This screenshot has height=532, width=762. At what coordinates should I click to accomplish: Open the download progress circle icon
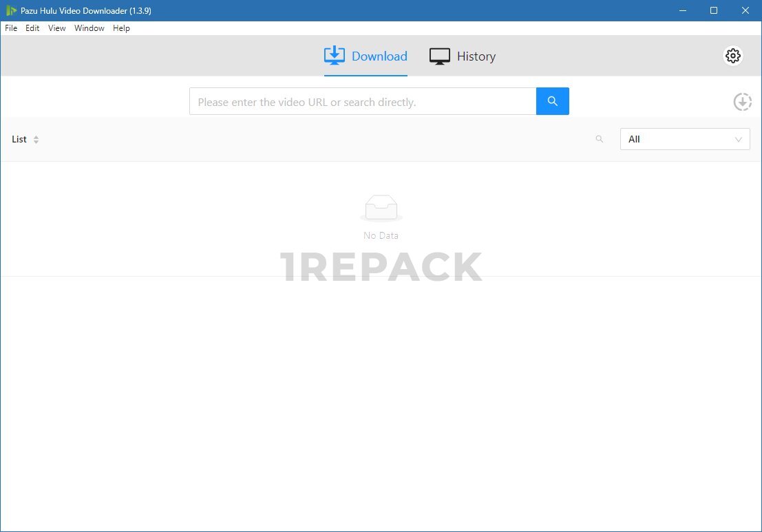tap(742, 102)
